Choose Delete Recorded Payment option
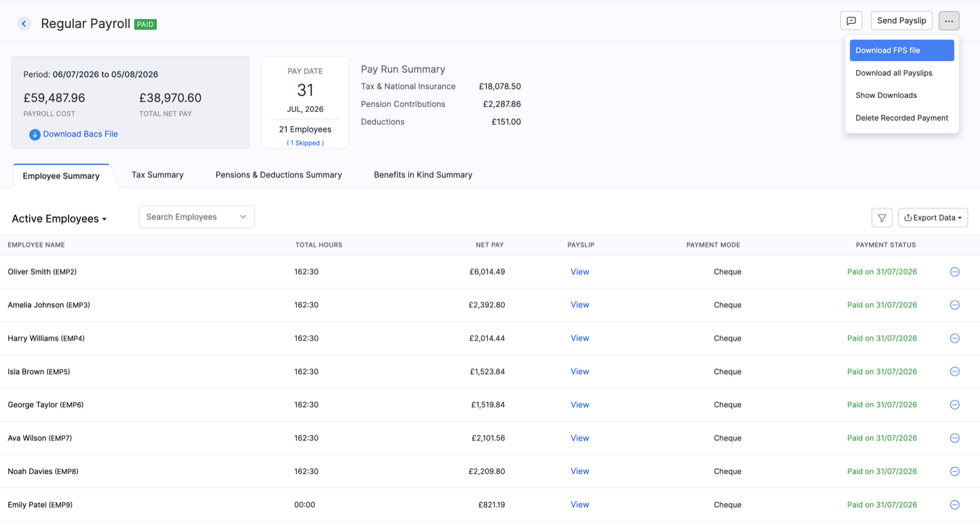Viewport: 980px width, 525px height. pos(902,118)
